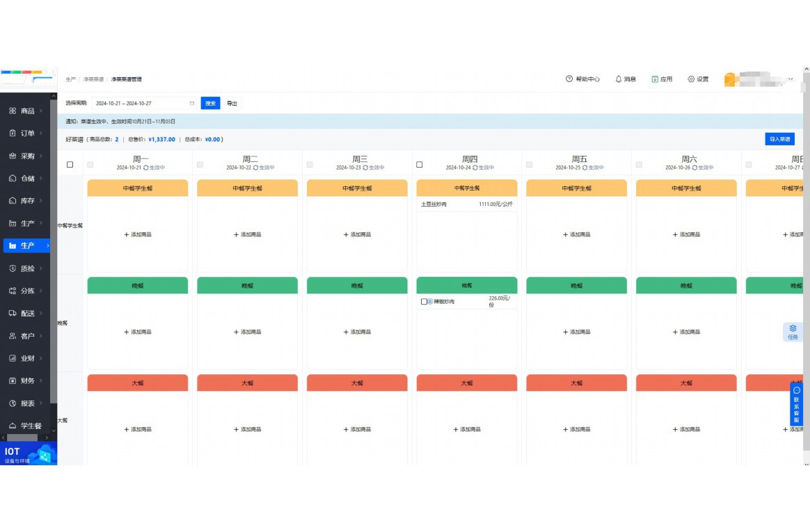This screenshot has height=532, width=810.
Task: Click the 消息 bell icon
Action: coord(618,79)
